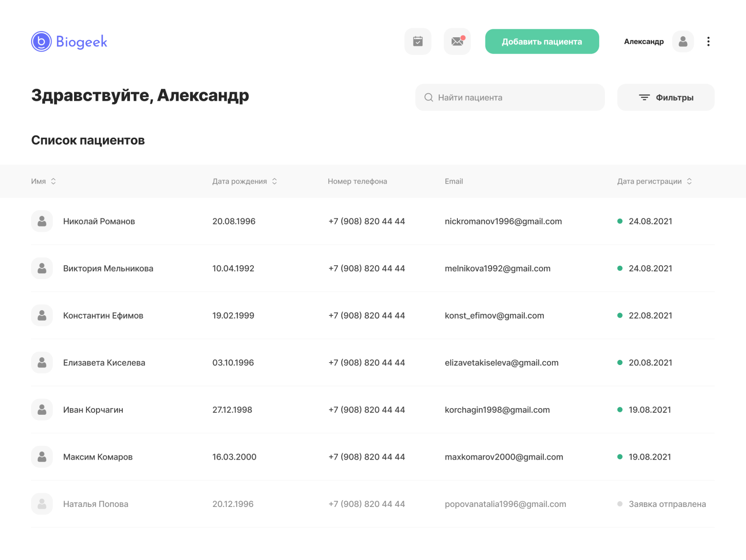
Task: Click inside the Найти пациента search field
Action: point(502,97)
